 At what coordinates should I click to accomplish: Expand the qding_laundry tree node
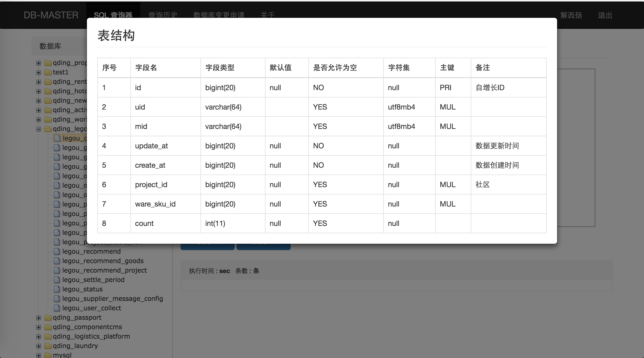38,346
